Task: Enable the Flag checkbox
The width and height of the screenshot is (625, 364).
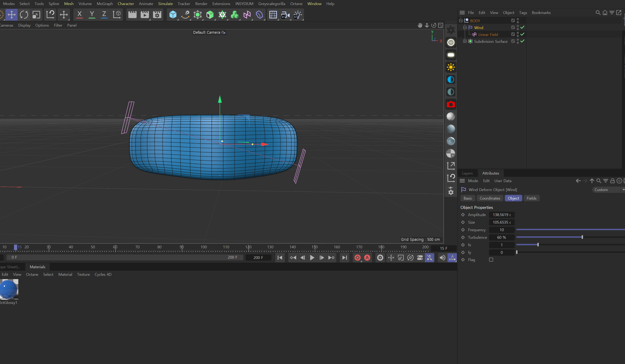Action: [x=491, y=260]
